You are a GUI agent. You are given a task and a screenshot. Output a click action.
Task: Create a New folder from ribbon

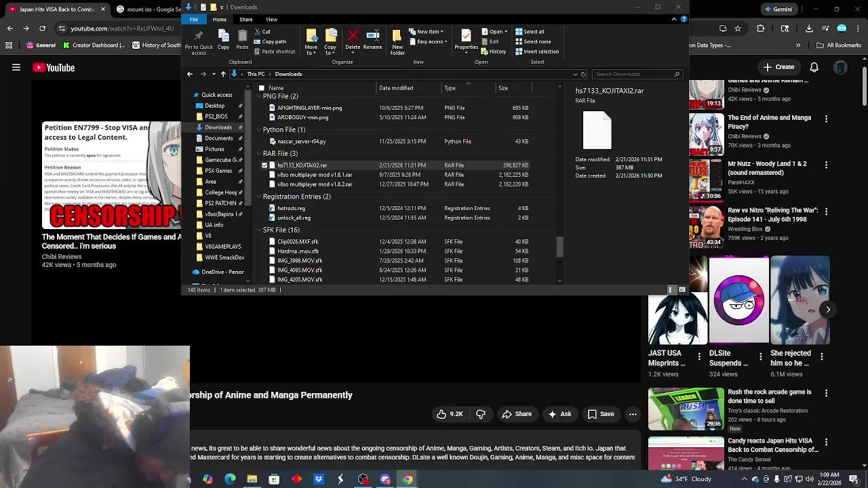tap(397, 42)
